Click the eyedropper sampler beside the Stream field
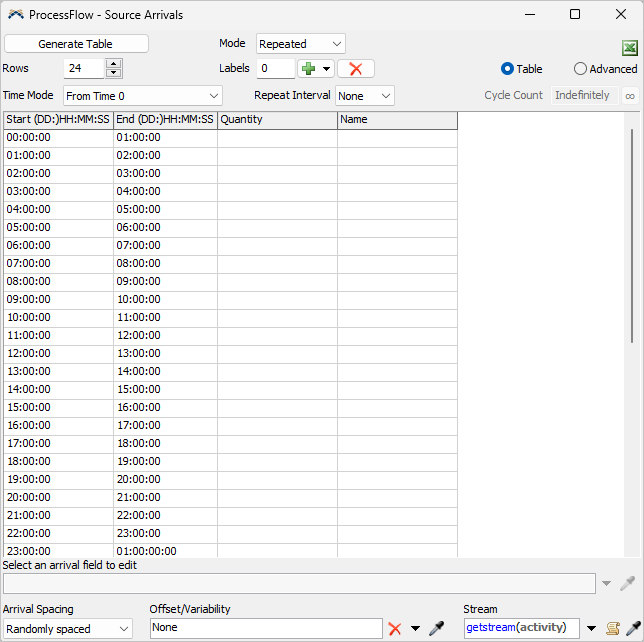Screen dimensions: 644x642 (x=632, y=628)
